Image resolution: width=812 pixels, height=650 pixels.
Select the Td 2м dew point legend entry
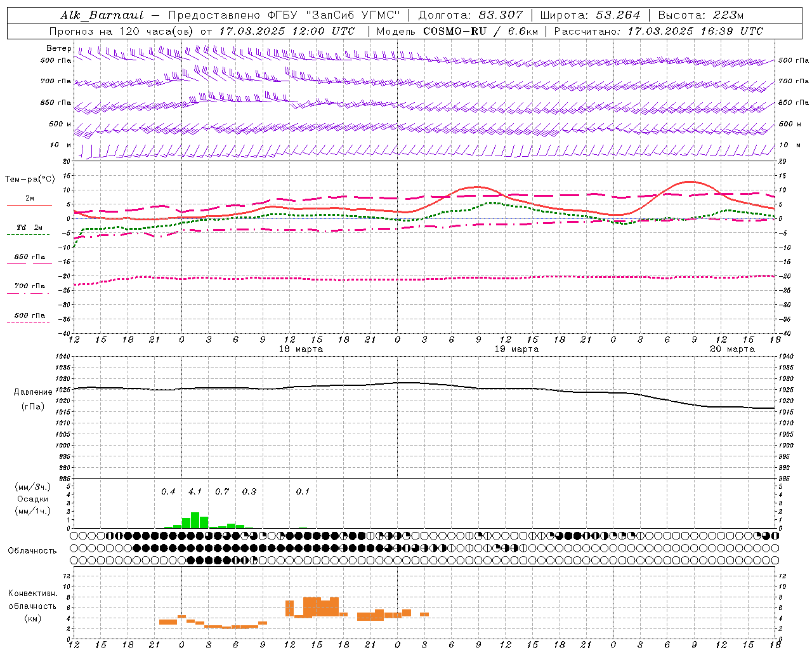click(30, 227)
